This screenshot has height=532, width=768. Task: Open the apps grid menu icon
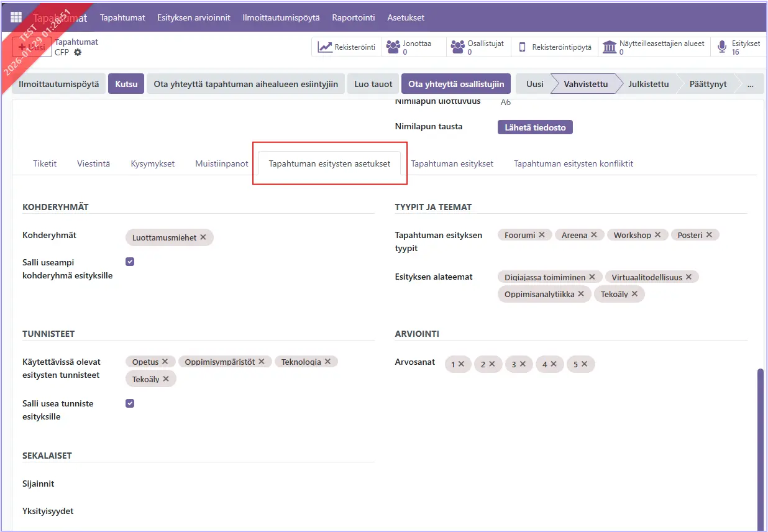coord(16,17)
